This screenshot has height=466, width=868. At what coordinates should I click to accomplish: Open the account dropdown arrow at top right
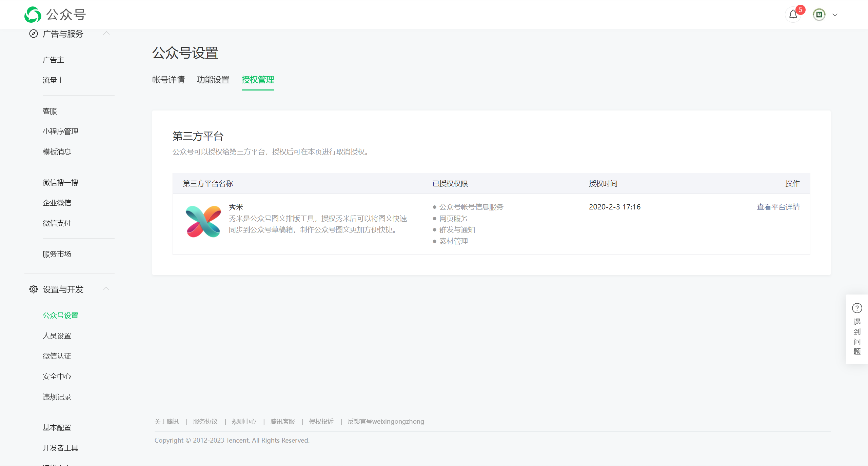pos(835,15)
